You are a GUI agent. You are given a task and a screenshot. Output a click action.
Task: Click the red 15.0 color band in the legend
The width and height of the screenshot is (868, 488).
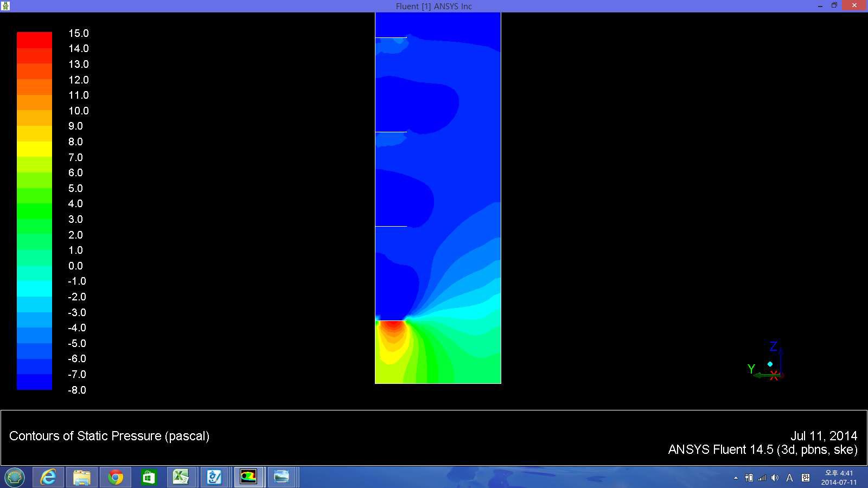(34, 40)
